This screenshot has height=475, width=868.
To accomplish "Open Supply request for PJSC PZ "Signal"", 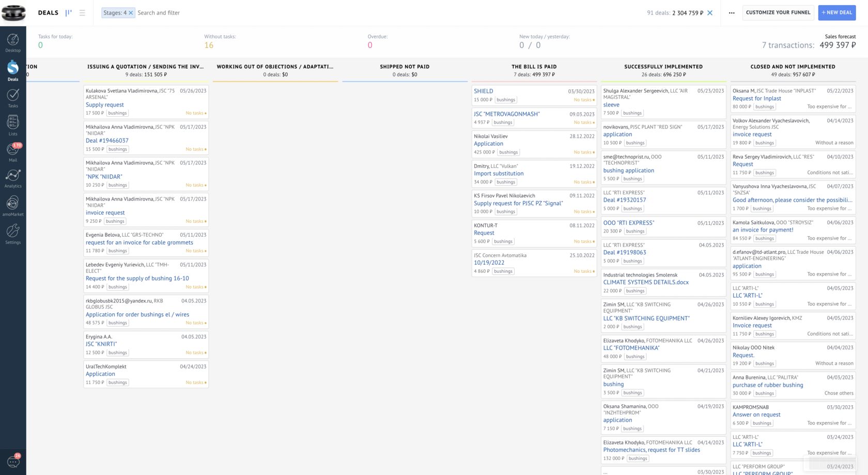I will 518,203.
